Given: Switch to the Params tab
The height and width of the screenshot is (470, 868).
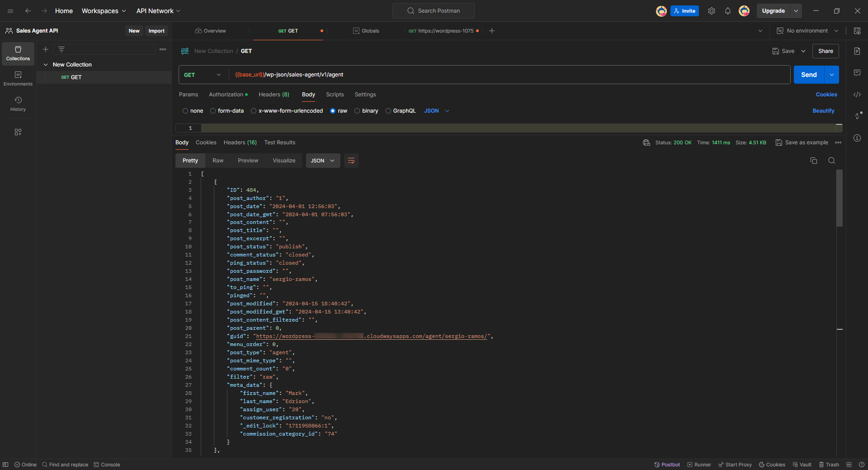Looking at the screenshot, I should pos(189,95).
